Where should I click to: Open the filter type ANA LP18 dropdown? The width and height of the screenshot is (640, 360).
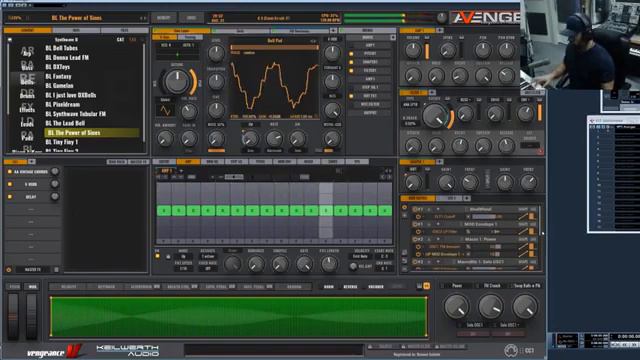[x=410, y=105]
